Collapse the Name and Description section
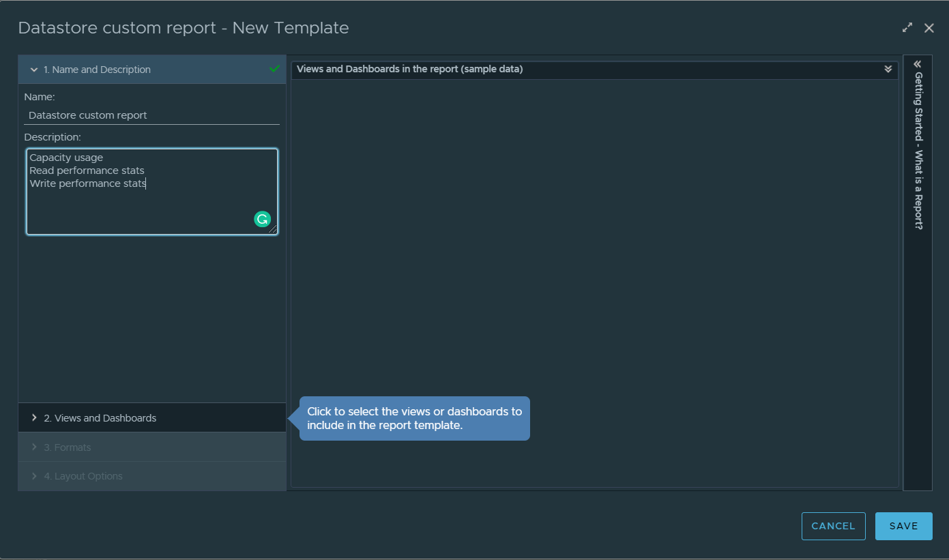The width and height of the screenshot is (949, 560). pos(33,69)
